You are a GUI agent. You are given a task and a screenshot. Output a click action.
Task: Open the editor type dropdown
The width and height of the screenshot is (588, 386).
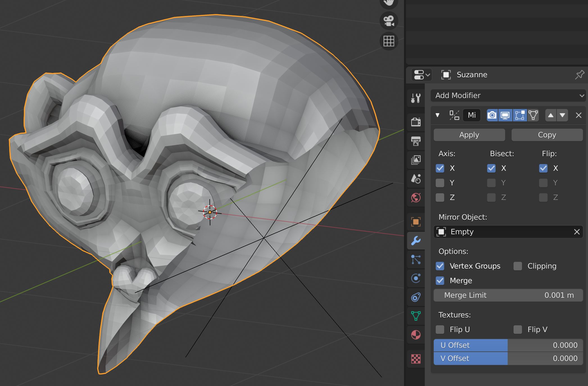(421, 75)
